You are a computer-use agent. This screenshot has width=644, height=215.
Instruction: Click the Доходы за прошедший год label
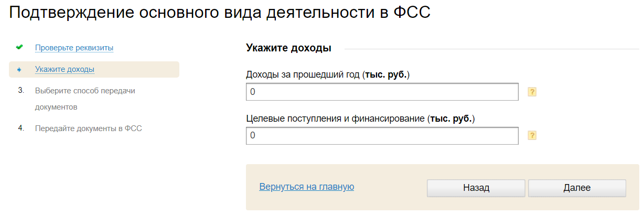327,74
